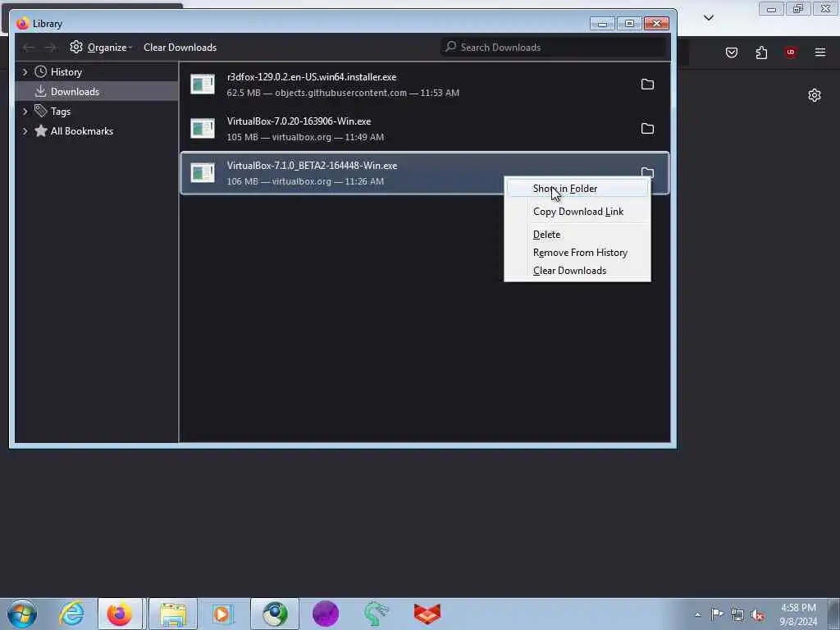Click the VirtualBox-7.0.20 file icon
The width and height of the screenshot is (840, 630).
point(203,129)
